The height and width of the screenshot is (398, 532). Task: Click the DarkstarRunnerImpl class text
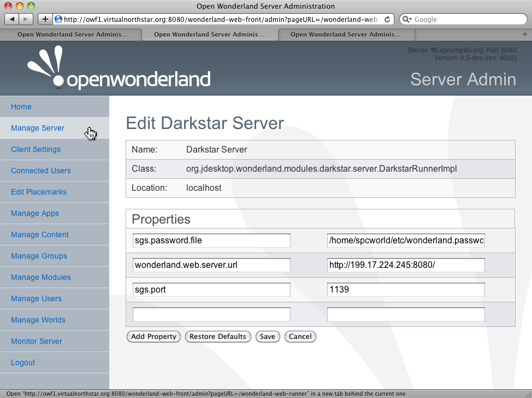click(x=321, y=169)
